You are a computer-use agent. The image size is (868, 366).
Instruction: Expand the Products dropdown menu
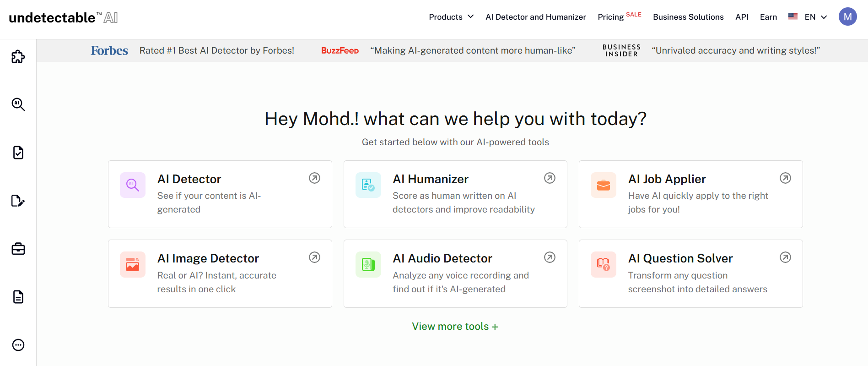click(451, 17)
